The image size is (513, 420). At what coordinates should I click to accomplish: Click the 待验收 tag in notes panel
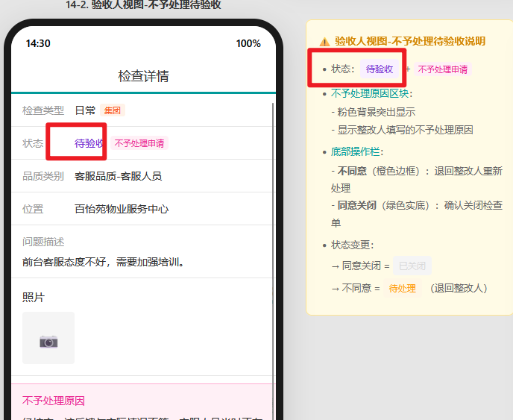(380, 69)
